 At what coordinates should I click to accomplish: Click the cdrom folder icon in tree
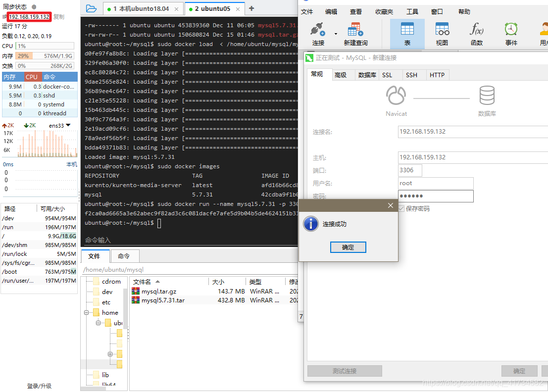[x=96, y=281]
